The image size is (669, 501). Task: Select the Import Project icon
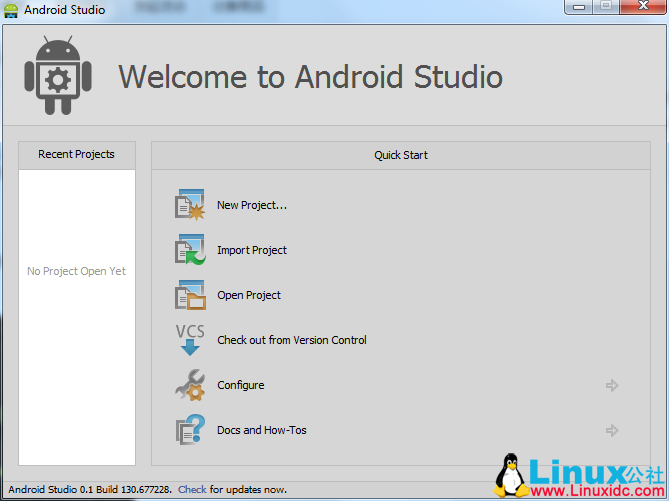point(190,250)
